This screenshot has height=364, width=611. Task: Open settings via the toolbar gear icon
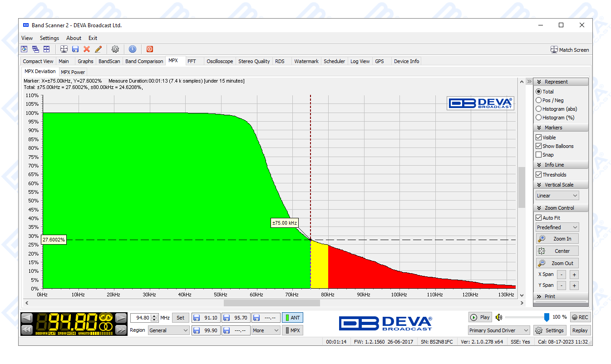coord(115,49)
